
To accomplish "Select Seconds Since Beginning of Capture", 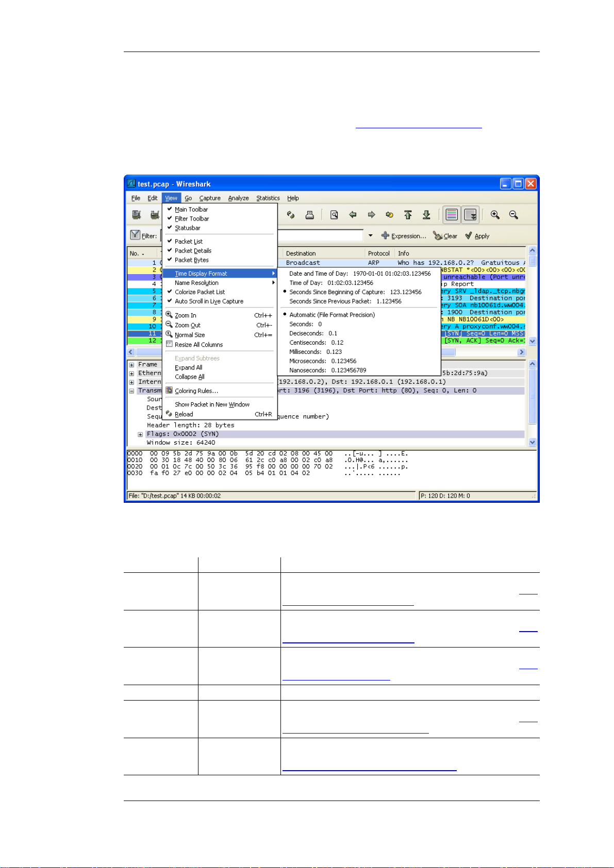I will (x=359, y=292).
